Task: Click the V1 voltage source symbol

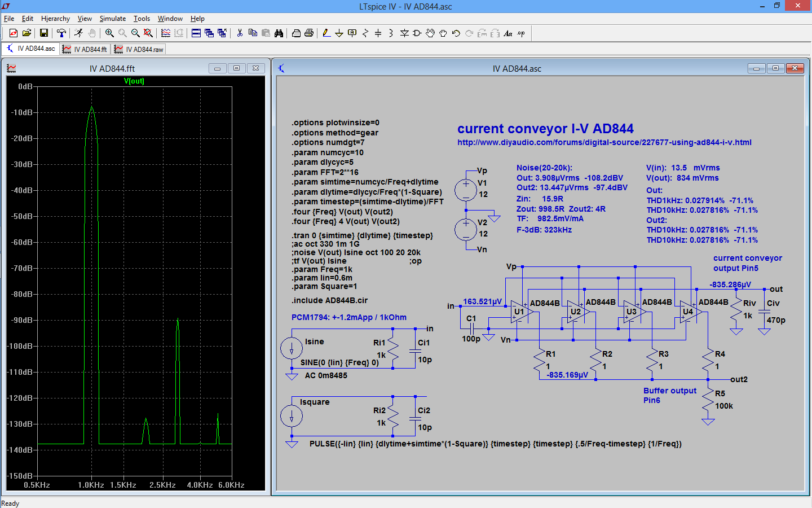Action: 466,190
